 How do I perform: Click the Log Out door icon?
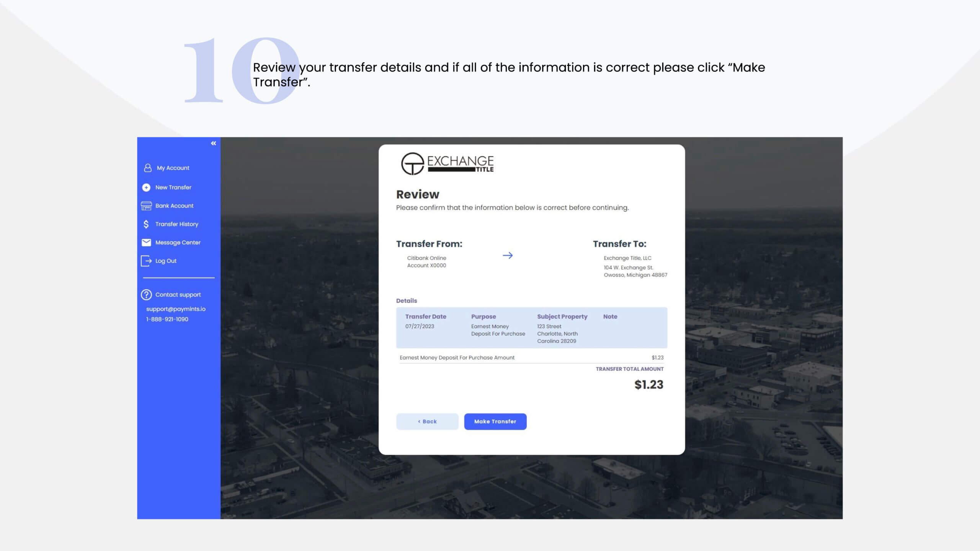pos(146,261)
